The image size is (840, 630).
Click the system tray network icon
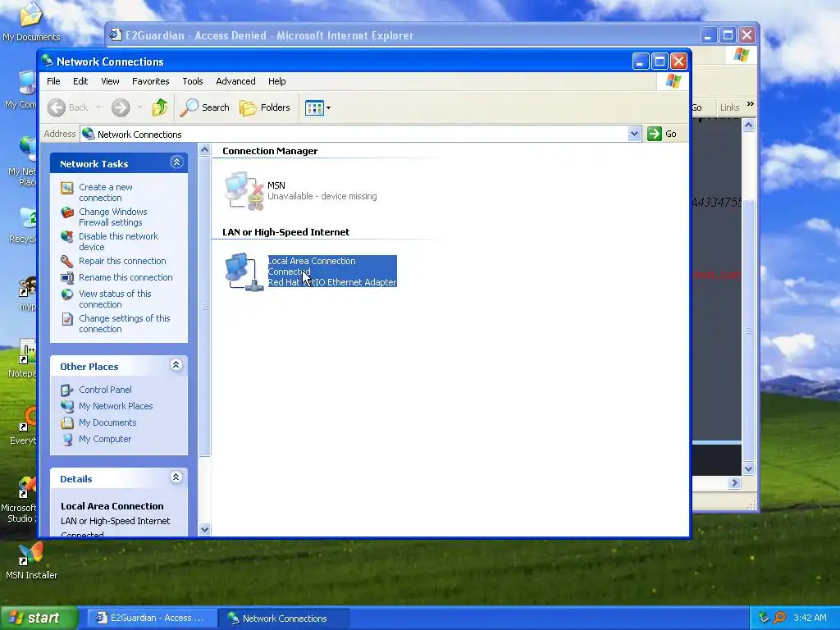(x=764, y=618)
